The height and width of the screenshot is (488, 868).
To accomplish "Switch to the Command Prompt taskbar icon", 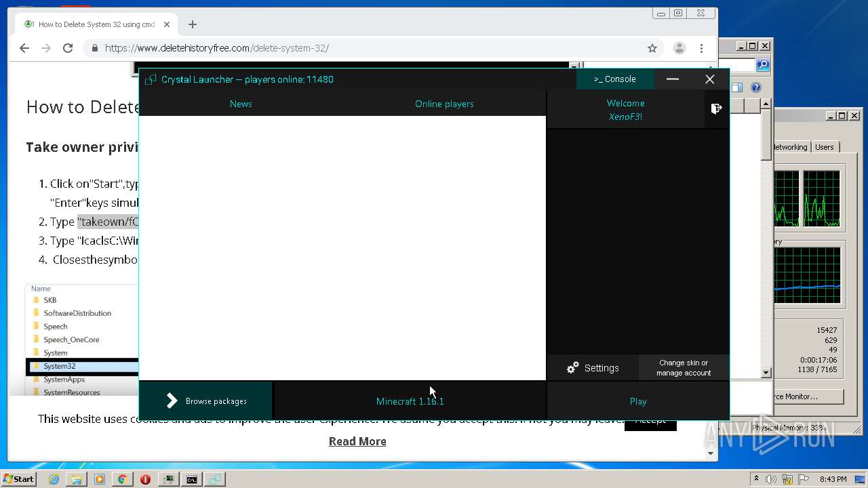I will point(192,479).
